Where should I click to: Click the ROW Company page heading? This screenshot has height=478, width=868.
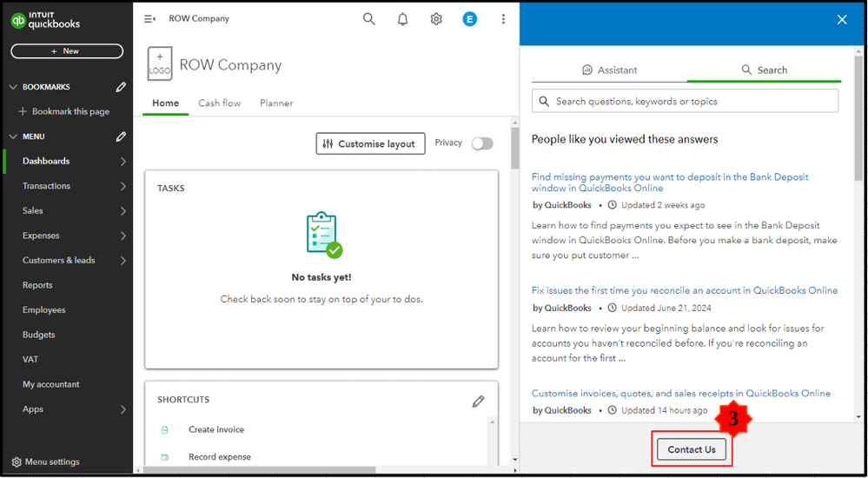[x=230, y=65]
